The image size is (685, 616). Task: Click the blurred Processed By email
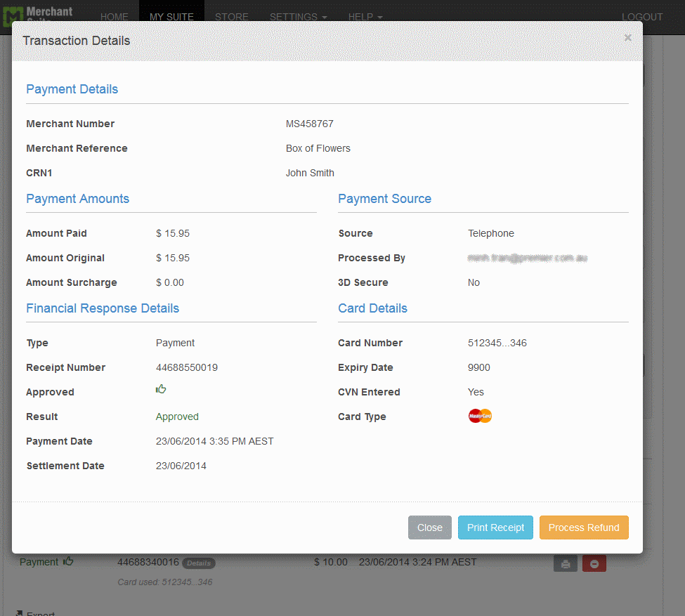coord(528,258)
